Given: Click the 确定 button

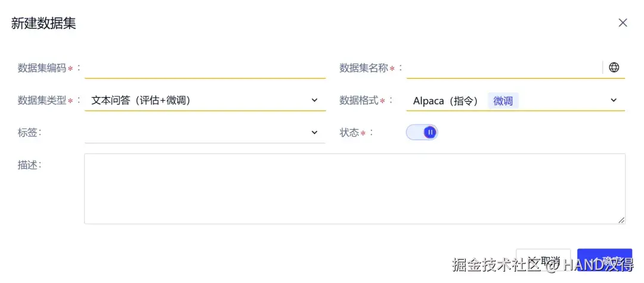Looking at the screenshot, I should pos(605,260).
